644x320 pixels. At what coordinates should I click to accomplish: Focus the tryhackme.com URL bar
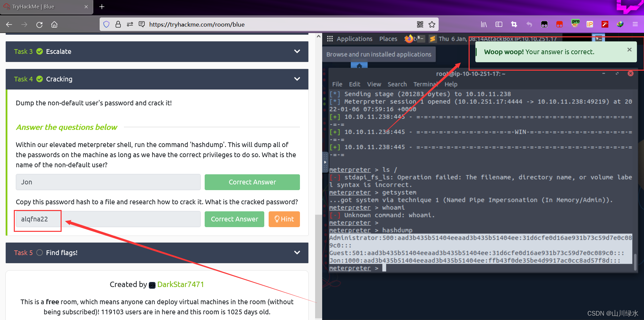click(x=269, y=24)
